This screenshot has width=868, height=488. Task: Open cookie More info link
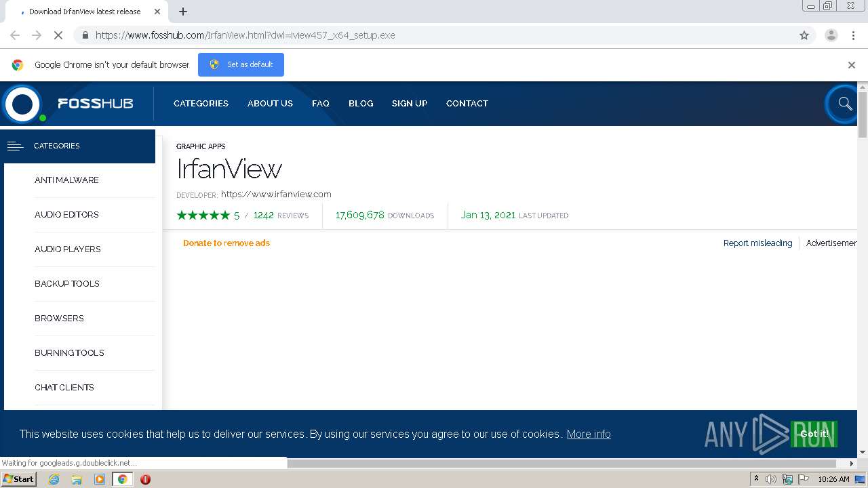coord(589,434)
